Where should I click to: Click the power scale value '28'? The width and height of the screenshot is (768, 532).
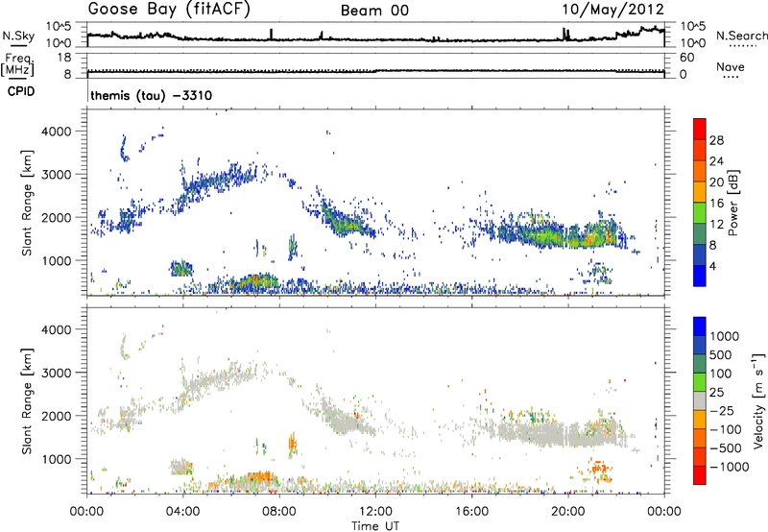click(716, 140)
